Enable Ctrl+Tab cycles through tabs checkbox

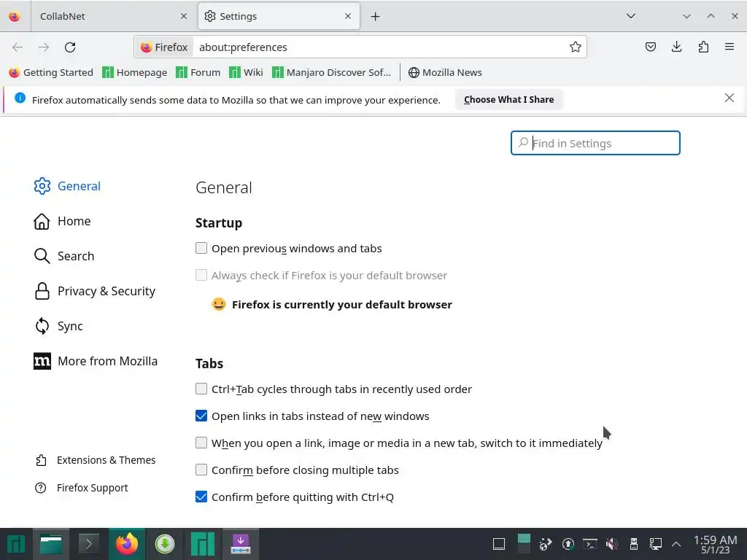[x=201, y=389]
